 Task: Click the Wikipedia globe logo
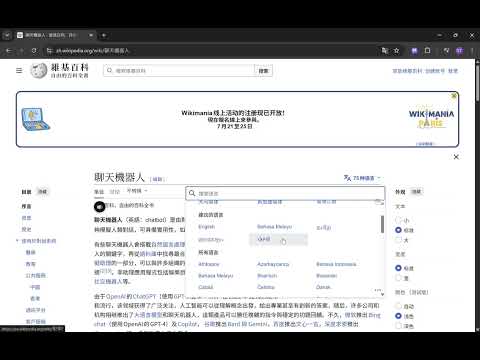coord(39,70)
